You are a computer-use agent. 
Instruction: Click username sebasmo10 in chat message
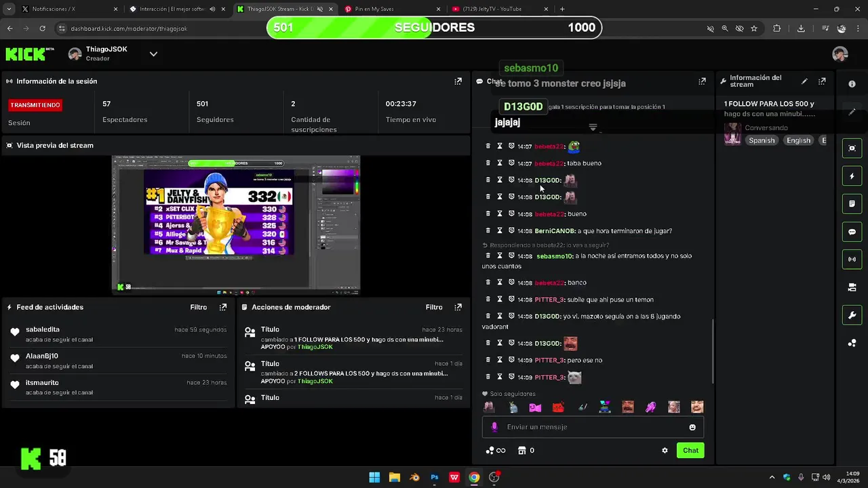coord(554,256)
